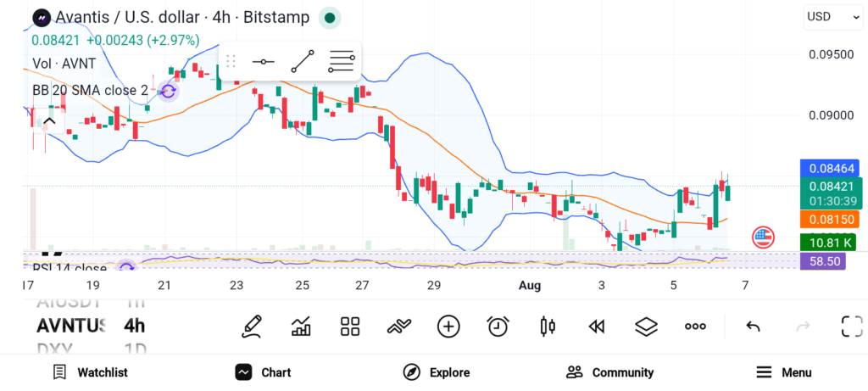Go to the Explore tab
Screen dimensions: 868x391
click(x=437, y=372)
